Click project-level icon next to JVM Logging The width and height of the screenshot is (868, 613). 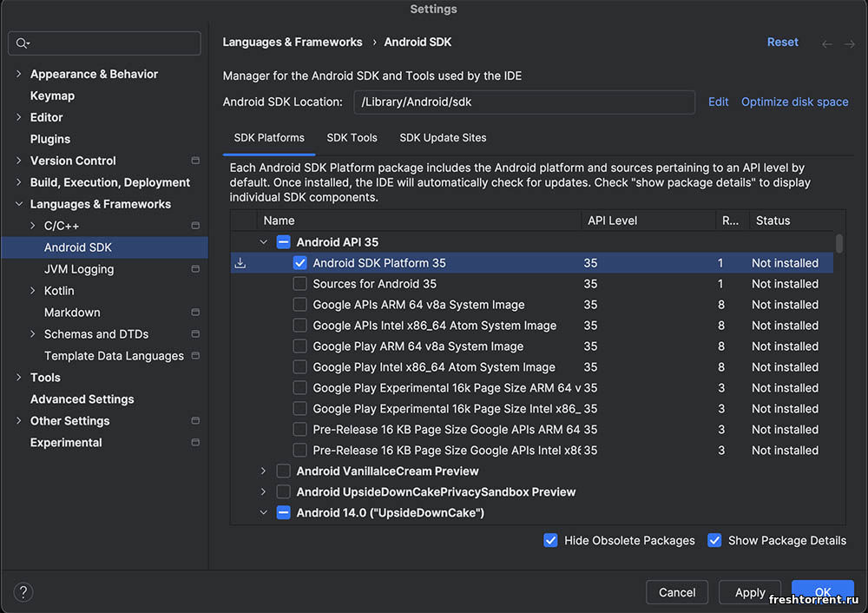pos(195,269)
